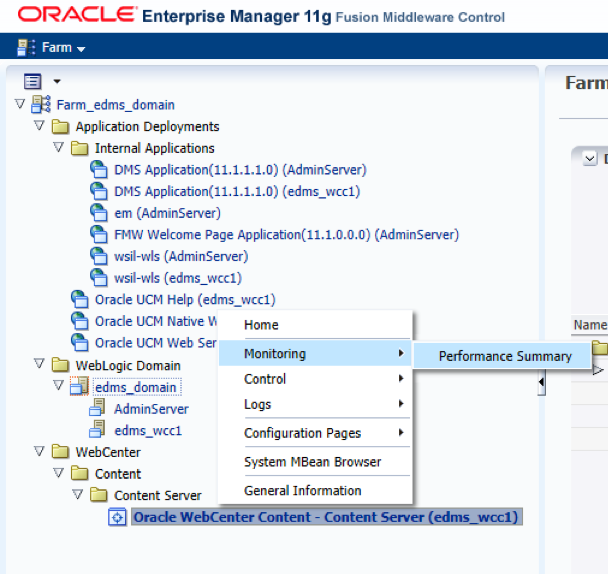Screen dimensions: 608x574
Task: Open the Configuration Pages submenu
Action: click(315, 433)
